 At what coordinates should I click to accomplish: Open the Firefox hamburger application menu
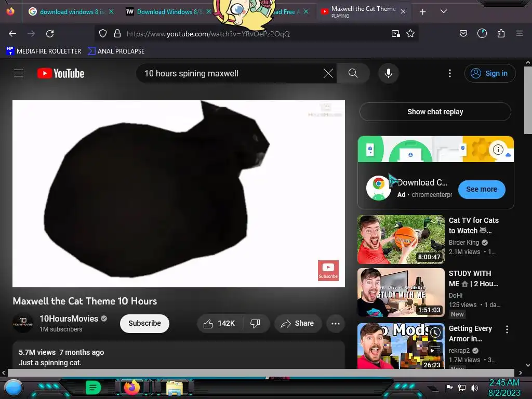pyautogui.click(x=520, y=33)
